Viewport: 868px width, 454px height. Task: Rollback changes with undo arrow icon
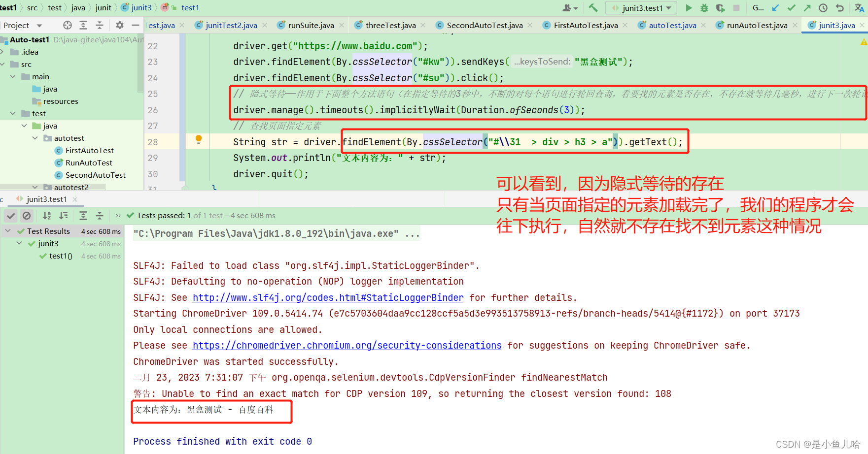pyautogui.click(x=840, y=8)
